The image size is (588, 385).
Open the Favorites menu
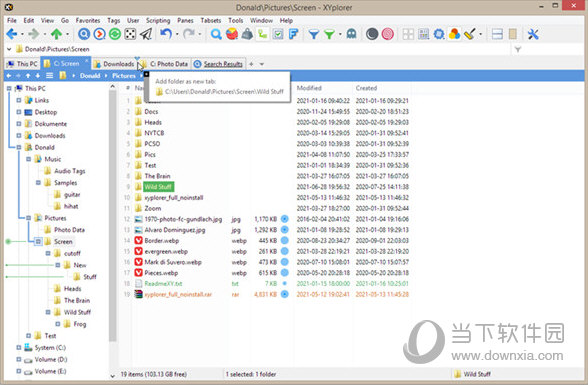(x=88, y=20)
